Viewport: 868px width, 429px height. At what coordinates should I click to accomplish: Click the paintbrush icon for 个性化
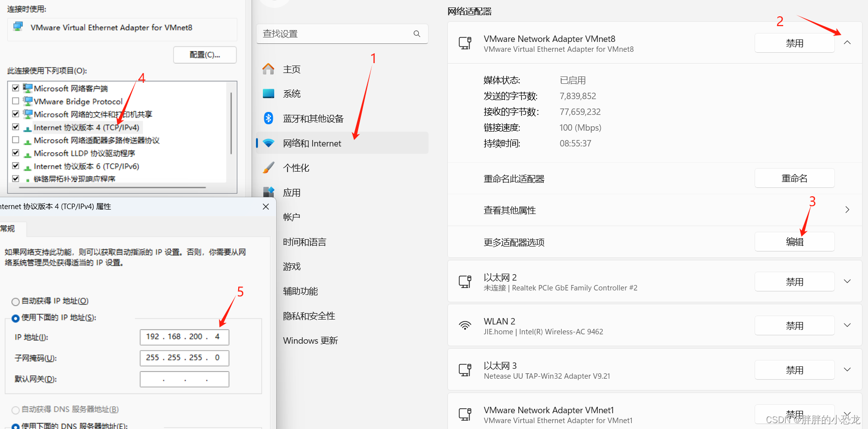(268, 168)
